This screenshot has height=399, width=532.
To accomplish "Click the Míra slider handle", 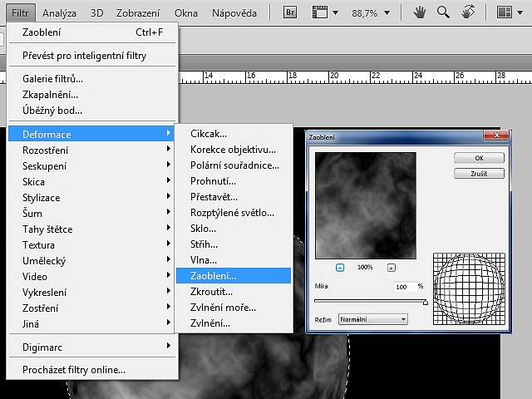I will (x=426, y=302).
